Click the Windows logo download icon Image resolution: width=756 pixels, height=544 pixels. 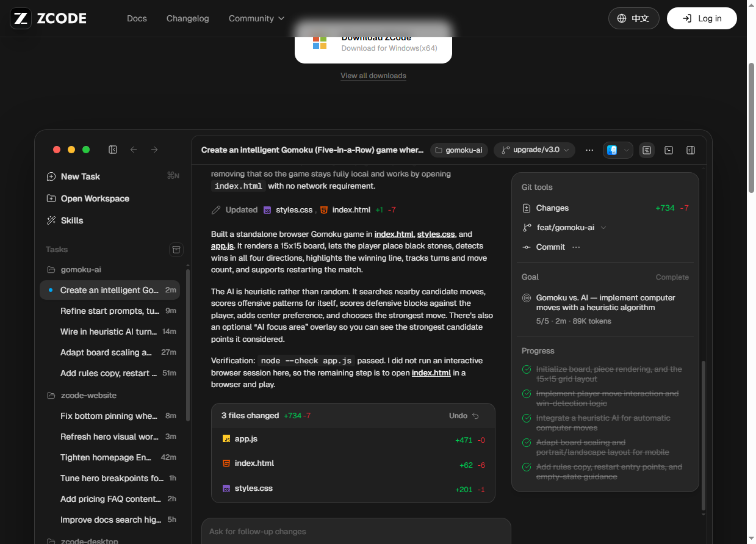320,42
